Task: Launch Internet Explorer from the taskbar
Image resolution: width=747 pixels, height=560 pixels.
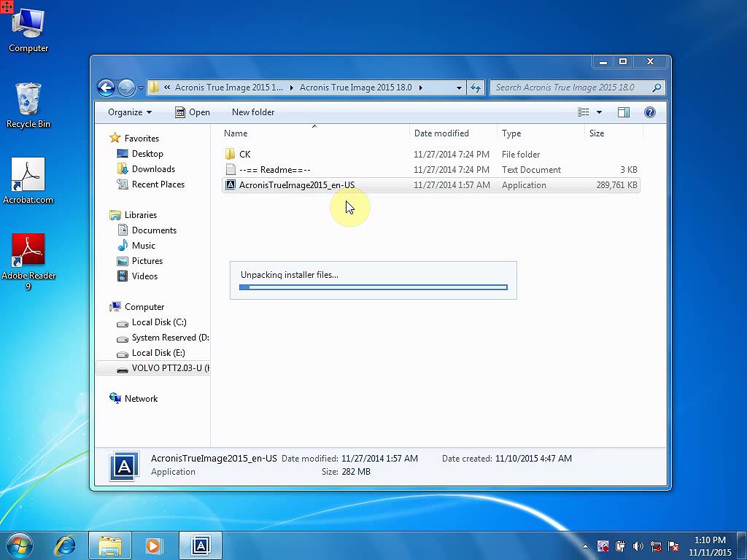Action: coord(65,545)
